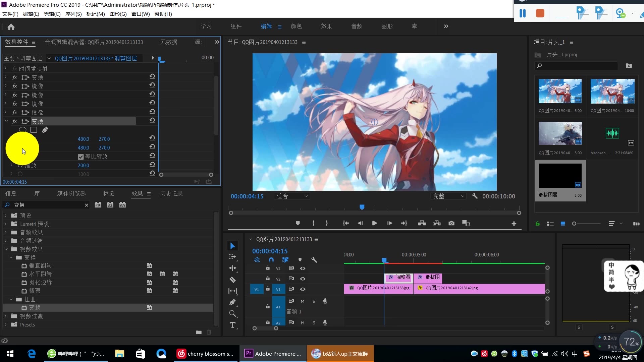Select the Razor tool in timeline toolbox
The height and width of the screenshot is (362, 644).
[x=232, y=280]
